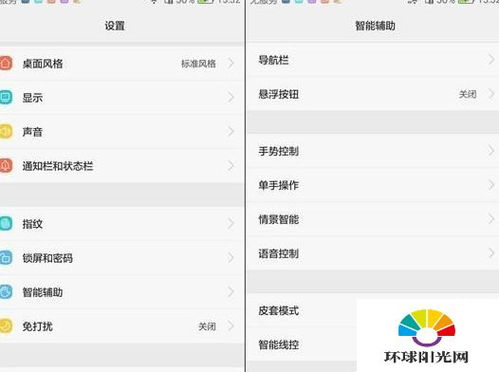Screen dimensions: 499x372
Task: Open the 声音 row chevron
Action: point(231,132)
